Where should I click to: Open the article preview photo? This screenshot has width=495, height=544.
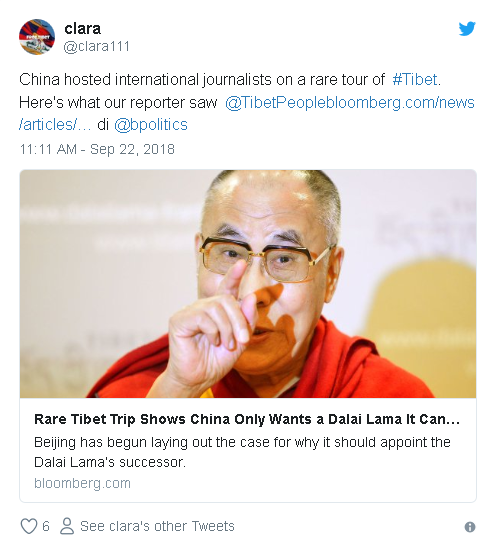[x=248, y=284]
